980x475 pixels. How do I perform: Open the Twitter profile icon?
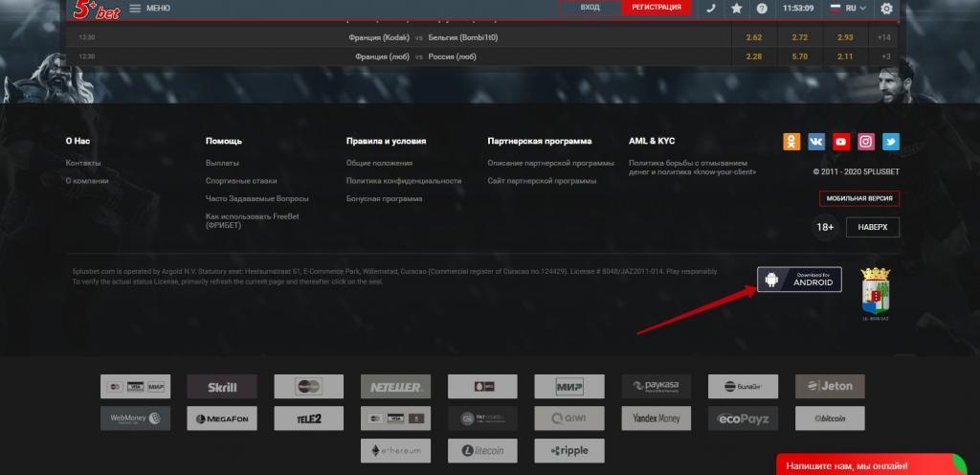[891, 142]
